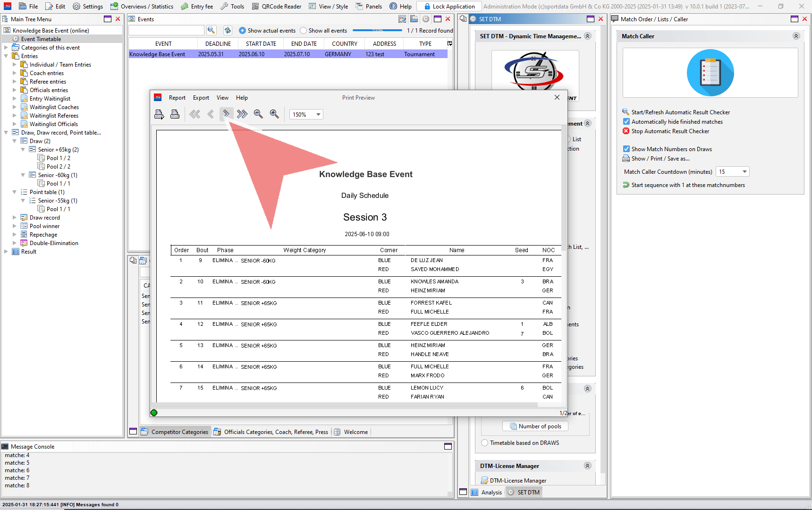Click the Number of pools button

coord(535,426)
